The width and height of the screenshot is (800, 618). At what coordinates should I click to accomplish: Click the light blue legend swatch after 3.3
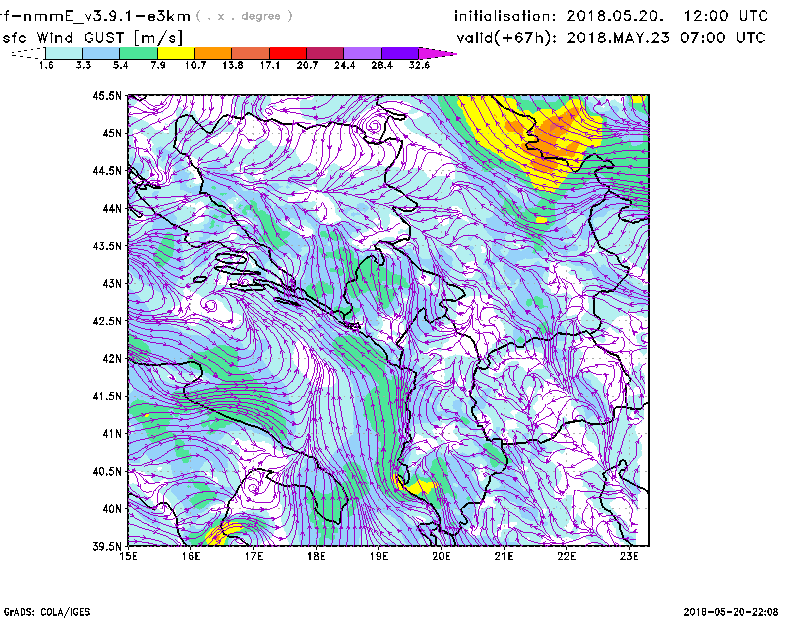point(101,53)
